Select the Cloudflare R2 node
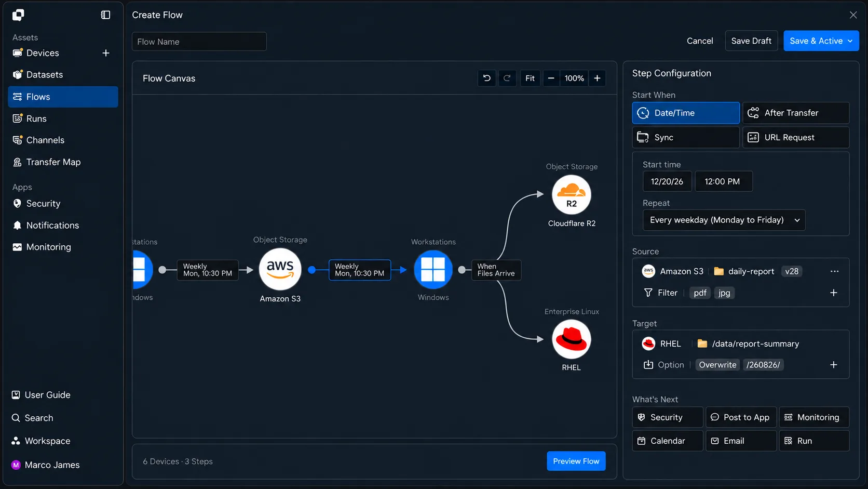The height and width of the screenshot is (489, 868). (572, 195)
